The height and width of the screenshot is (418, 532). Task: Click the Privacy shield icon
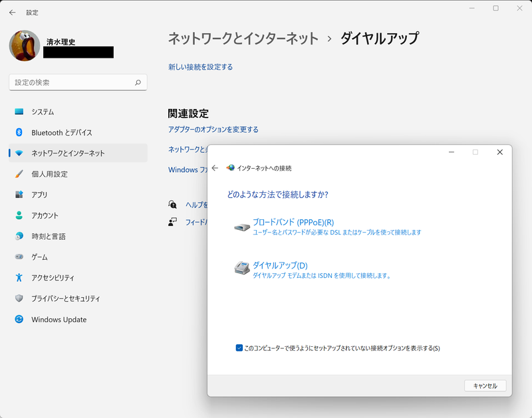coord(19,298)
